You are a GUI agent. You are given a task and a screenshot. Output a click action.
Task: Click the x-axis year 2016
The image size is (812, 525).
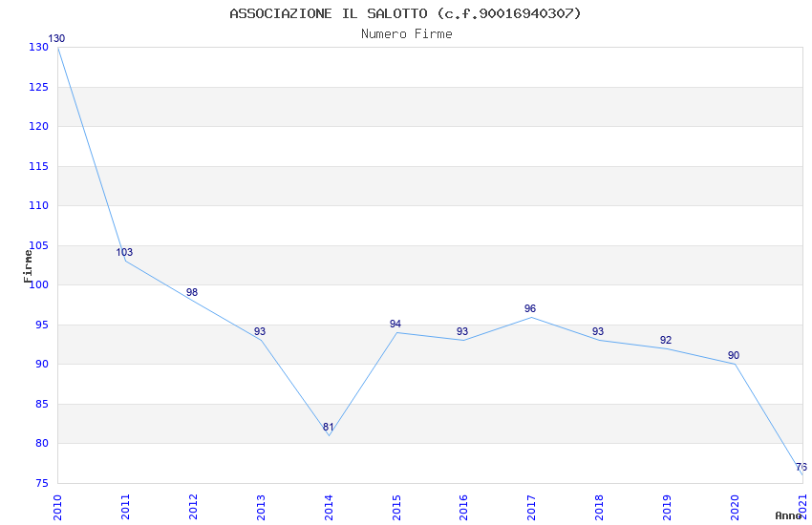pos(464,507)
